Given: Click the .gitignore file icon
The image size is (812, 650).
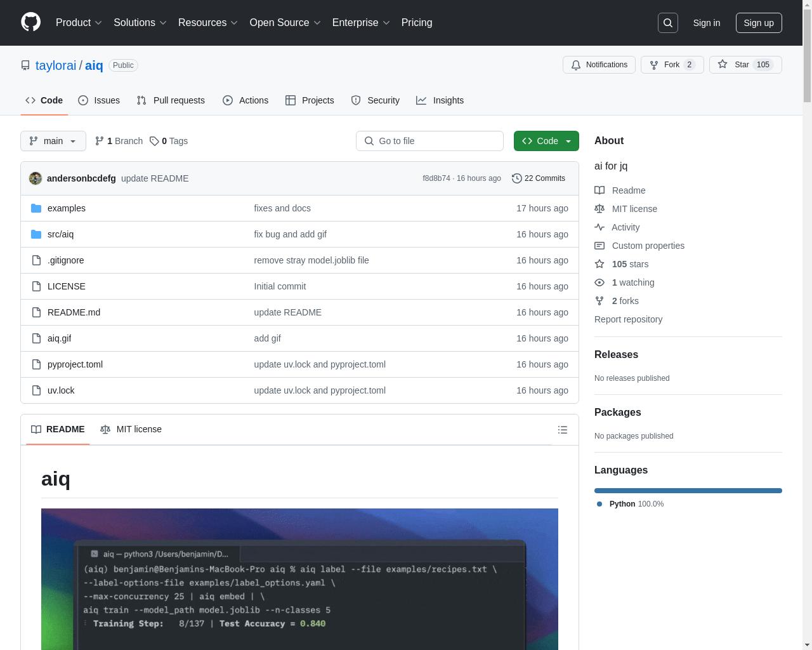Looking at the screenshot, I should click(x=36, y=260).
